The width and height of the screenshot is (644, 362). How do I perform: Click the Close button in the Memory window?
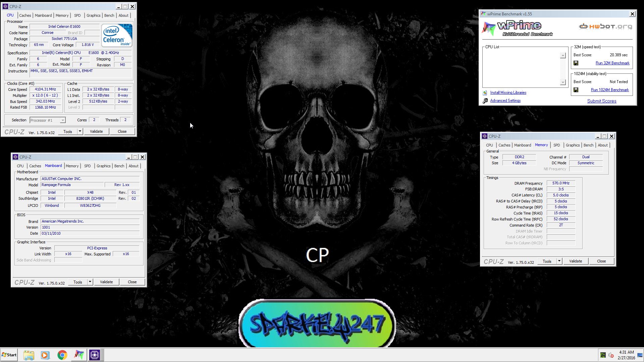(x=601, y=261)
